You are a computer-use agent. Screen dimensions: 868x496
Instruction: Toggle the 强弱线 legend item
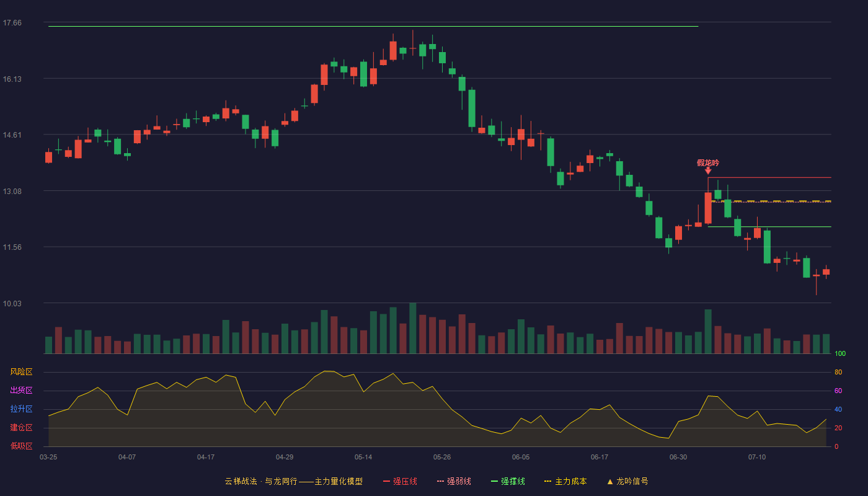(x=454, y=481)
